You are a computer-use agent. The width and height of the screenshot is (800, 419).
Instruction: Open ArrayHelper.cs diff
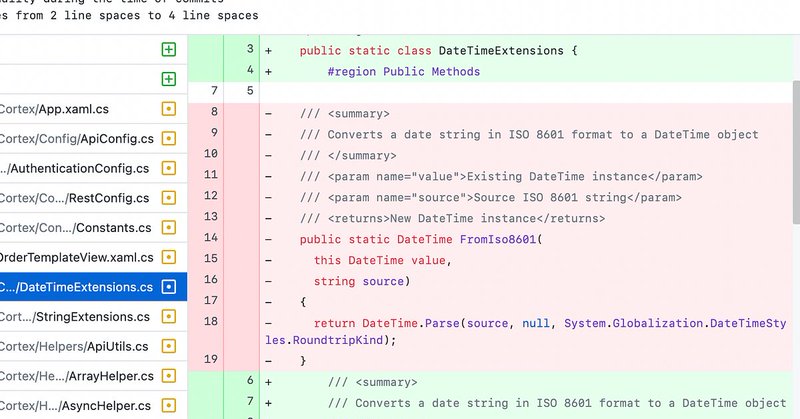pyautogui.click(x=93, y=376)
